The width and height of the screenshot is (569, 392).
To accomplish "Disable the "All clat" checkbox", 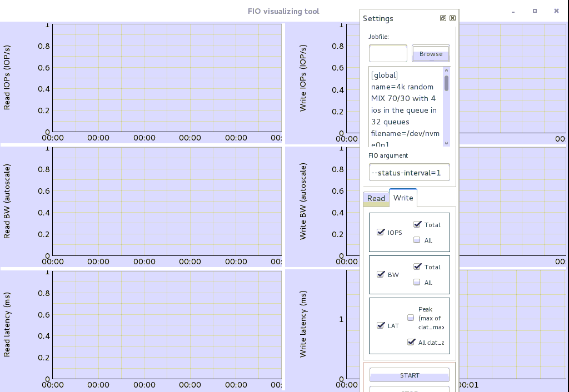I will coord(411,342).
